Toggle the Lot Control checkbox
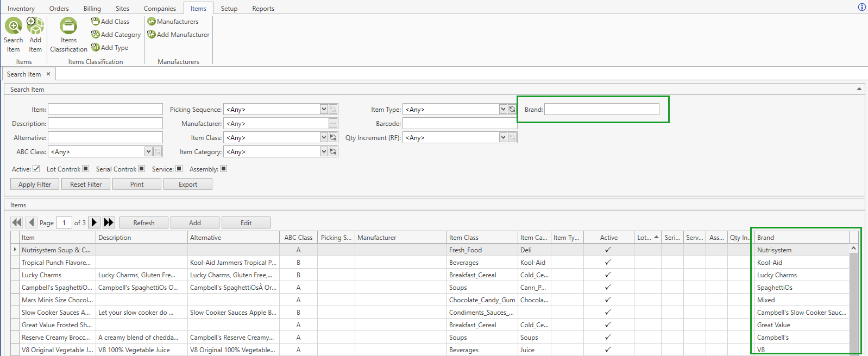The width and height of the screenshot is (868, 356). click(85, 169)
